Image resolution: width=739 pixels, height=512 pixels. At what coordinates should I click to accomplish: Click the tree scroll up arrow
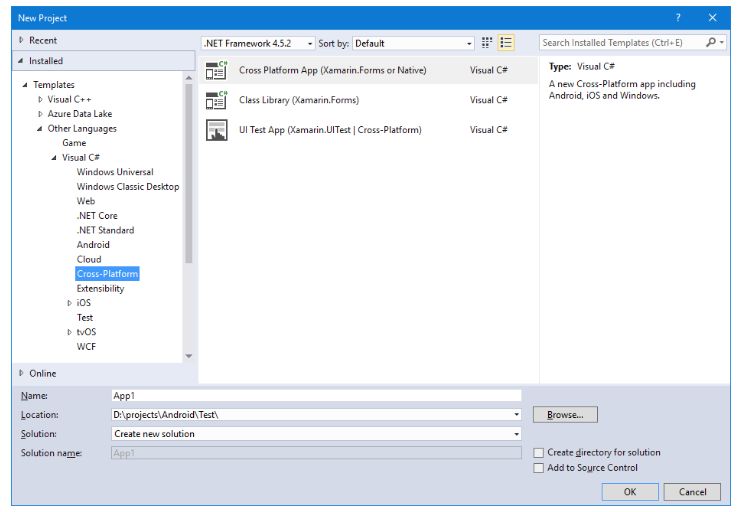[189, 78]
